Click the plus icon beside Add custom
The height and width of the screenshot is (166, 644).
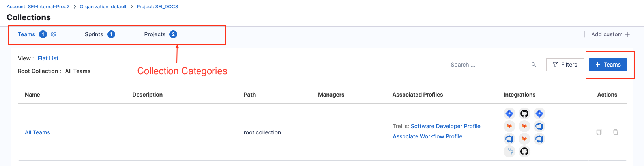627,34
